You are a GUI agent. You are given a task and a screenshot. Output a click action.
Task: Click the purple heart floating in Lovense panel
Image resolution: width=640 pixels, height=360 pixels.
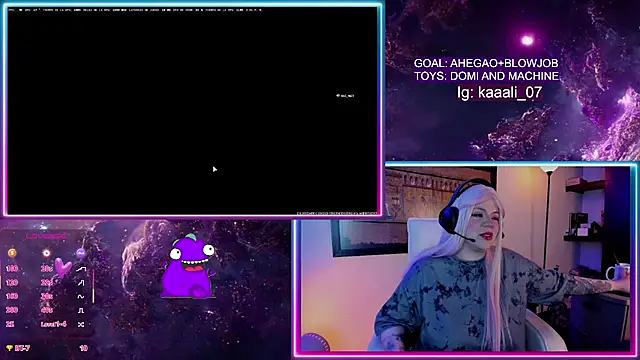click(63, 267)
